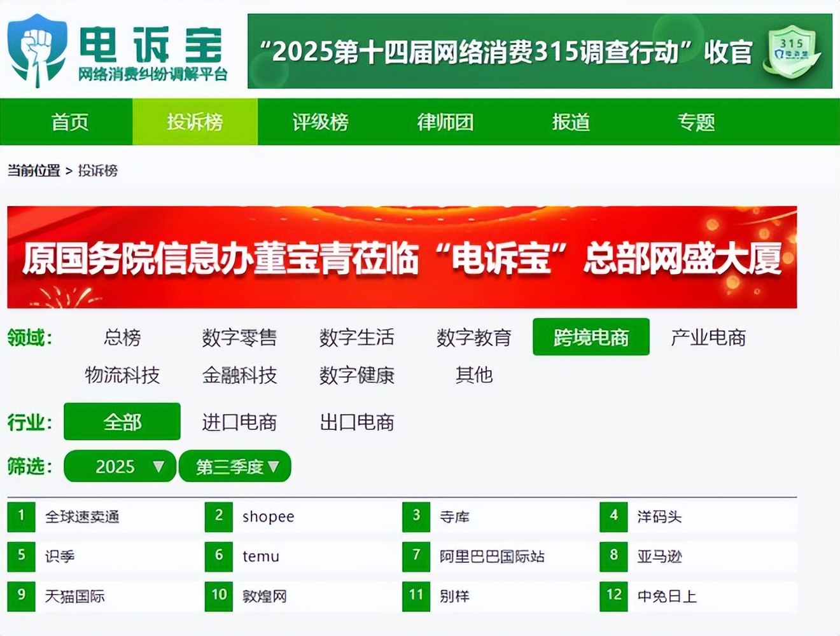Click the 行业 filter label
Image resolution: width=840 pixels, height=636 pixels.
pos(29,422)
